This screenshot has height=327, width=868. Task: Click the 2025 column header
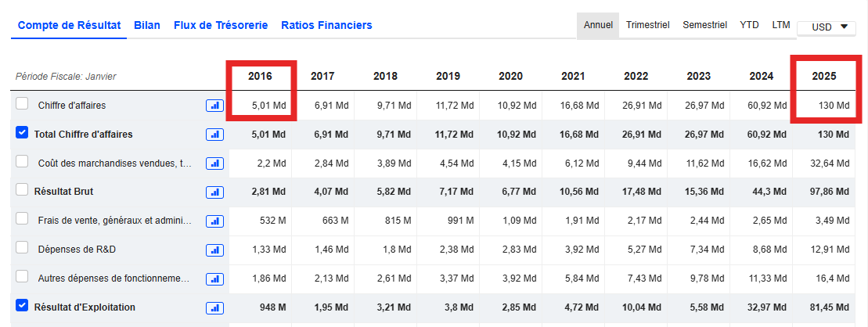823,76
